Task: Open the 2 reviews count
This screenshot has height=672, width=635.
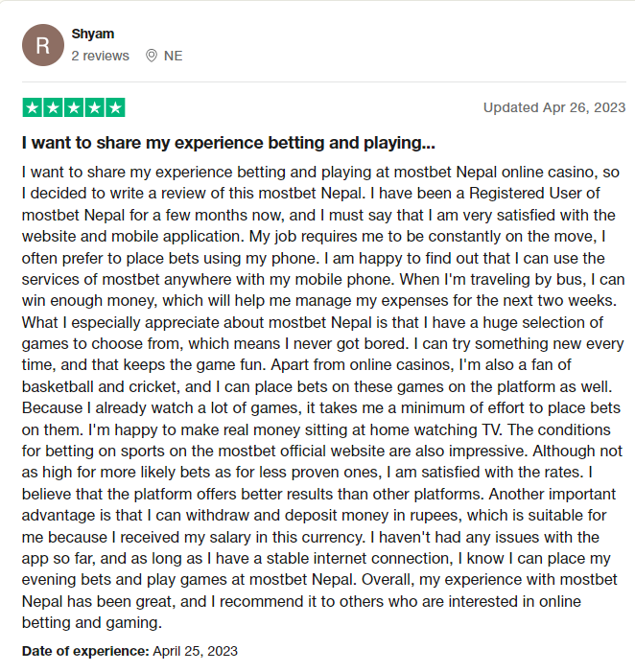Action: [100, 56]
